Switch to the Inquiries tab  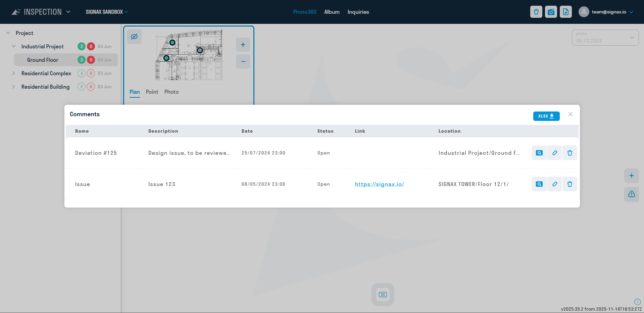coord(358,12)
